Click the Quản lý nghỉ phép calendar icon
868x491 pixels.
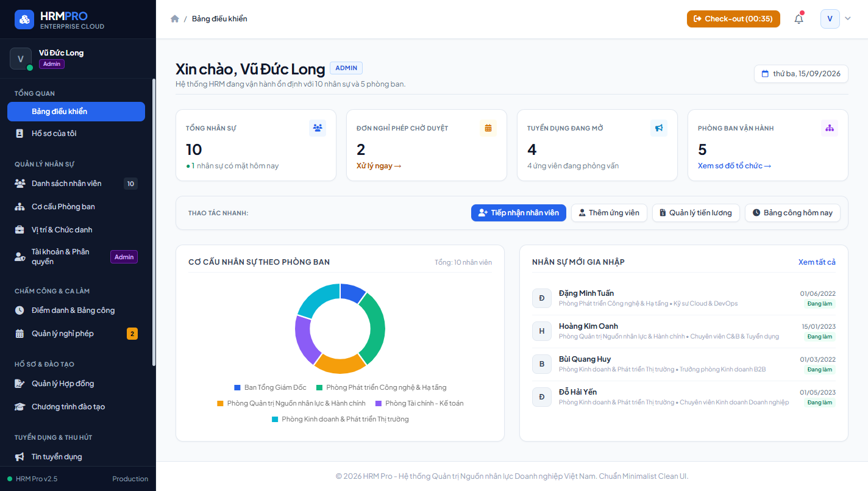point(20,334)
